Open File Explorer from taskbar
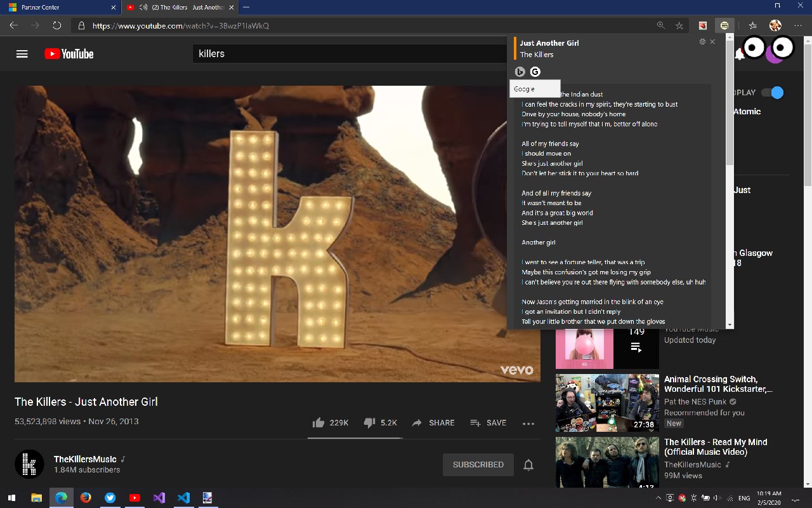Screen dimensions: 812x508 (x=36, y=498)
